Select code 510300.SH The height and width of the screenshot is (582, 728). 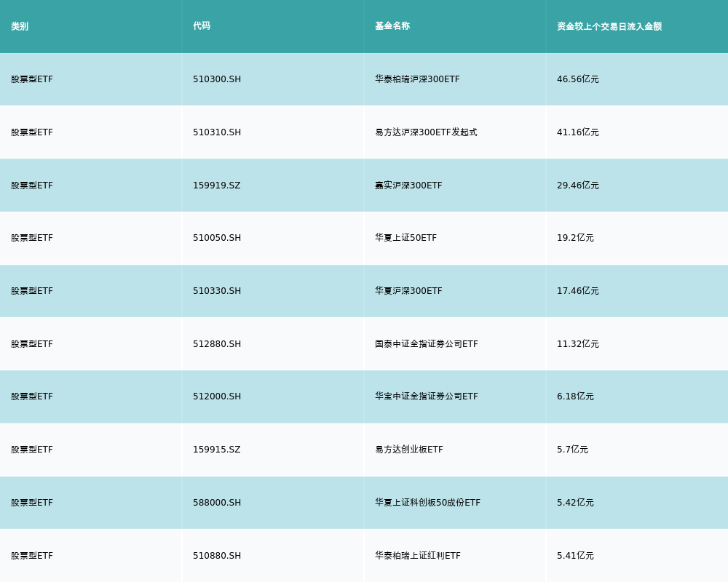pyautogui.click(x=217, y=79)
